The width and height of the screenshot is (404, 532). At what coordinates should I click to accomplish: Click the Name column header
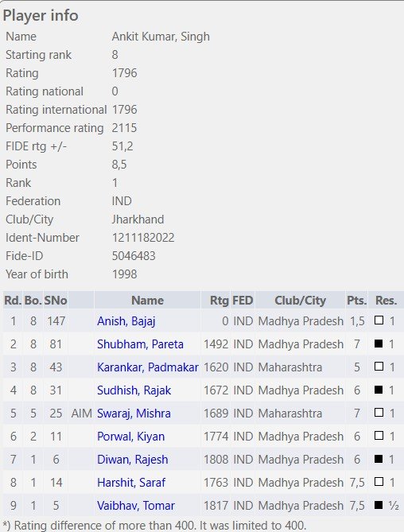[147, 301]
